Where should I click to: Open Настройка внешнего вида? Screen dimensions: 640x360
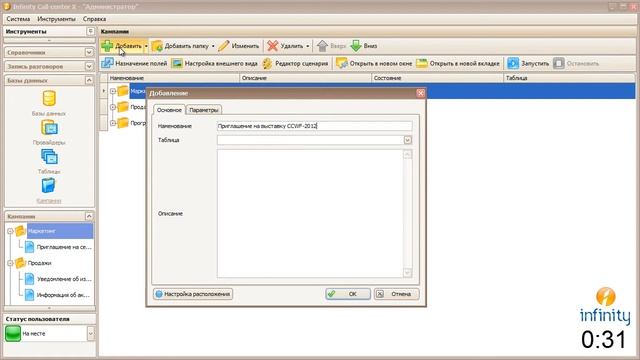coord(215,63)
